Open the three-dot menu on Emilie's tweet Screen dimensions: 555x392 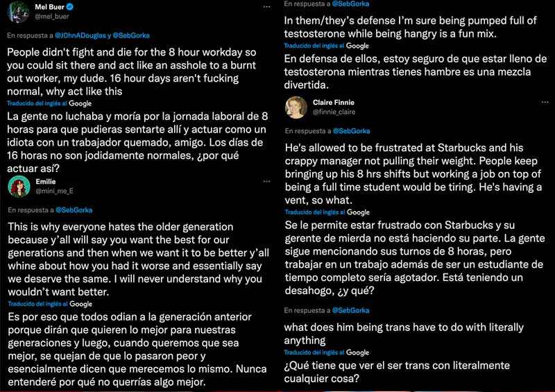[x=267, y=182]
